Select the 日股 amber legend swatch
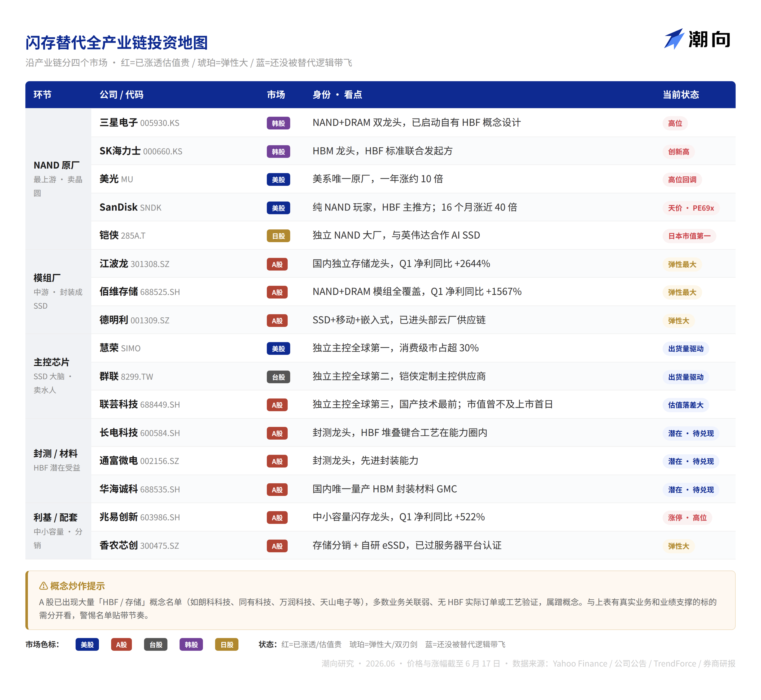 point(227,644)
